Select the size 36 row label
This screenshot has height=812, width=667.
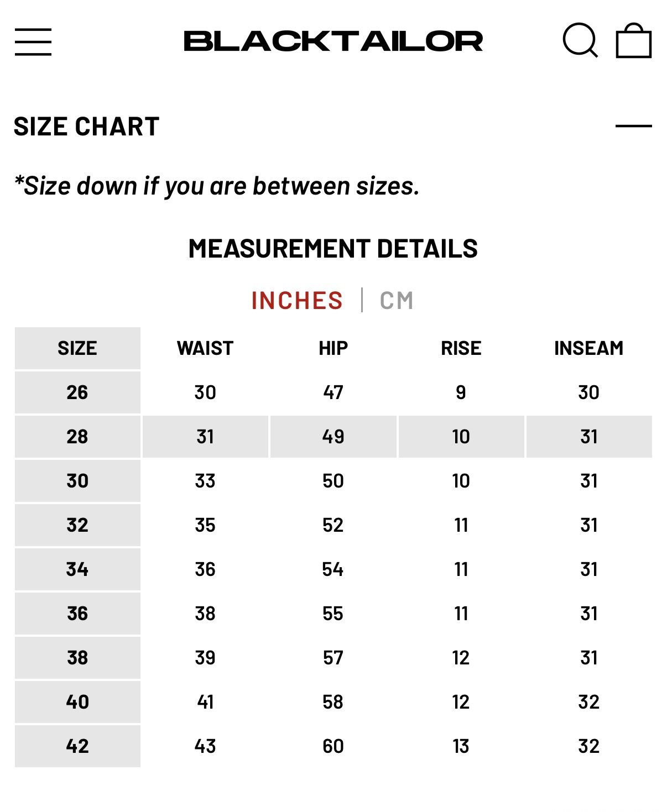(77, 614)
